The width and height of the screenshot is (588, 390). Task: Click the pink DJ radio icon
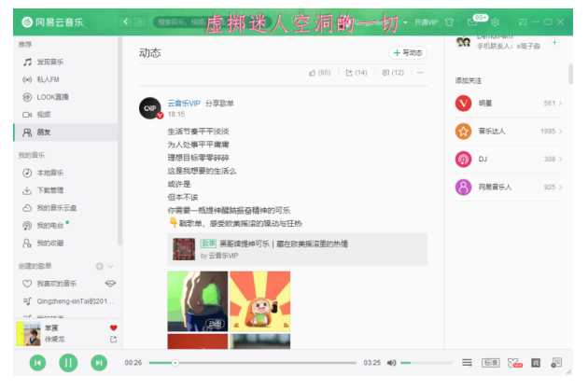(464, 159)
